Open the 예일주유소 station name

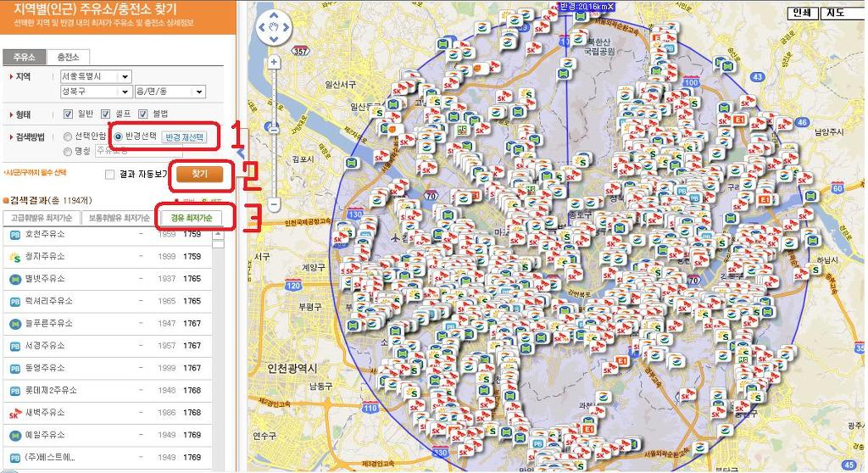point(45,436)
